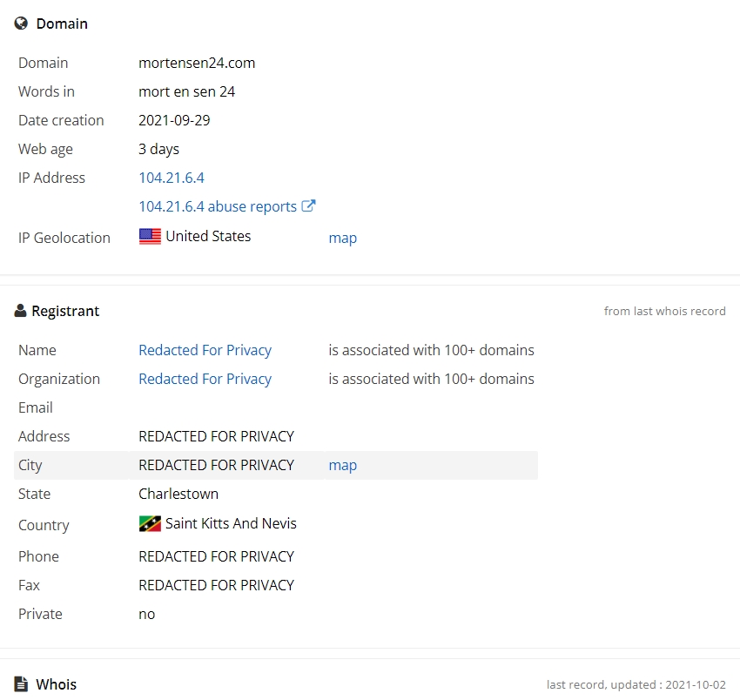Click the Charlestown state value

click(178, 494)
